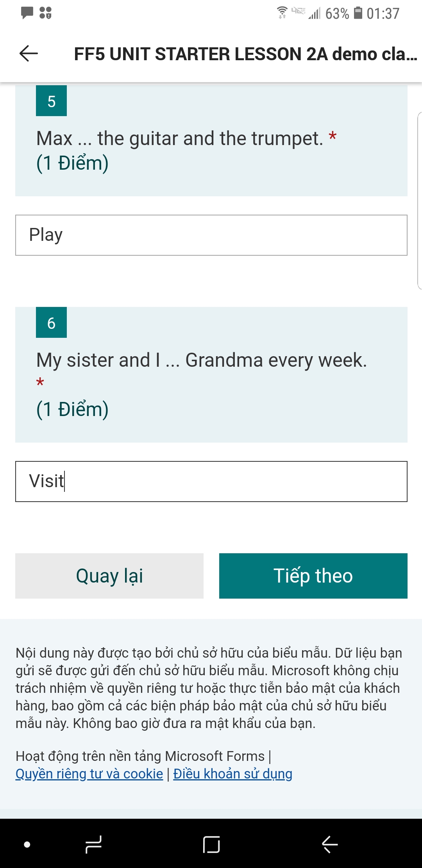Viewport: 422px width, 868px height.
Task: Tap the scrollbar handle on the right edge
Action: (419, 201)
